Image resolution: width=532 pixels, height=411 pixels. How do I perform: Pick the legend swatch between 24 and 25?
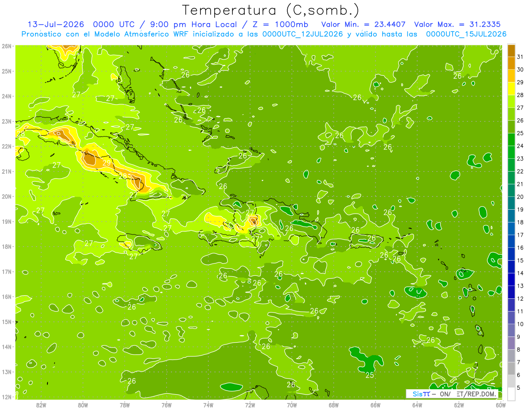(x=511, y=139)
